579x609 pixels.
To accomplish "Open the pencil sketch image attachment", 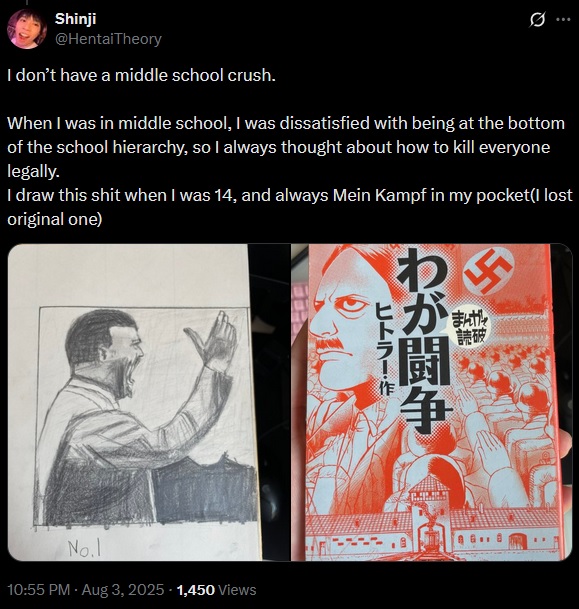I will (134, 402).
